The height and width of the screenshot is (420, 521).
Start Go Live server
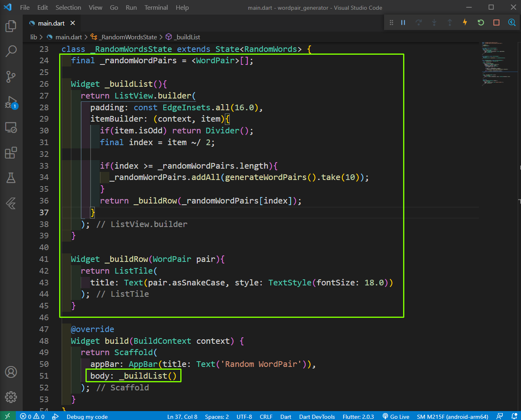pyautogui.click(x=396, y=416)
